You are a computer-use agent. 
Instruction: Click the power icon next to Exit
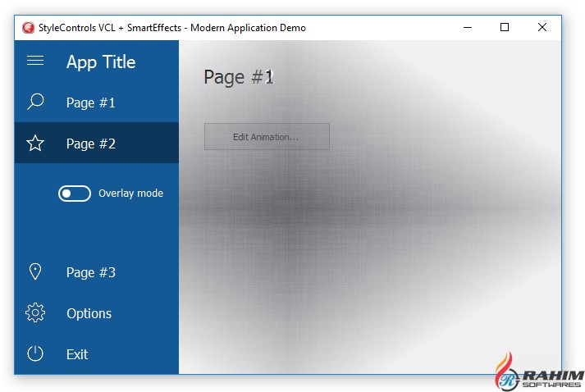[35, 354]
